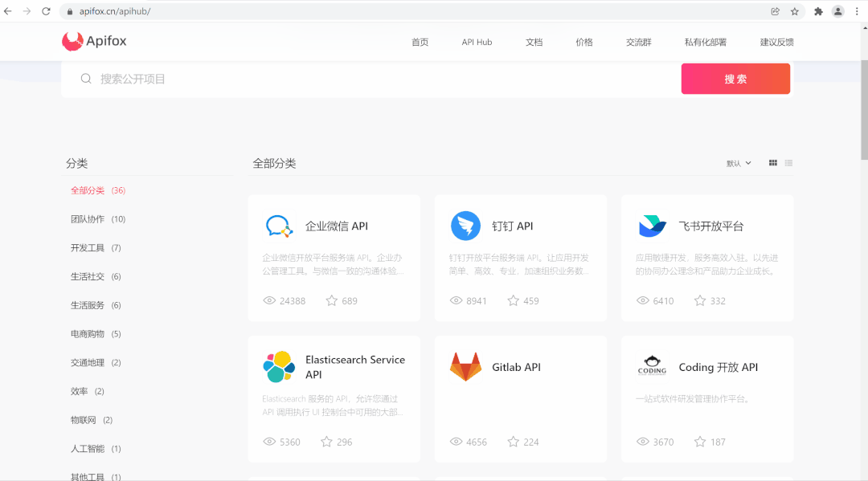Screen dimensions: 868x481
Task: Click eye views icon on 钉钉 card
Action: point(456,301)
